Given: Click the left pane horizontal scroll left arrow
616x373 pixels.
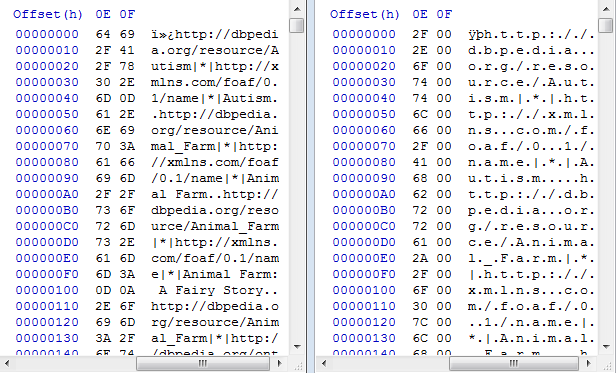Looking at the screenshot, I should coord(6,363).
